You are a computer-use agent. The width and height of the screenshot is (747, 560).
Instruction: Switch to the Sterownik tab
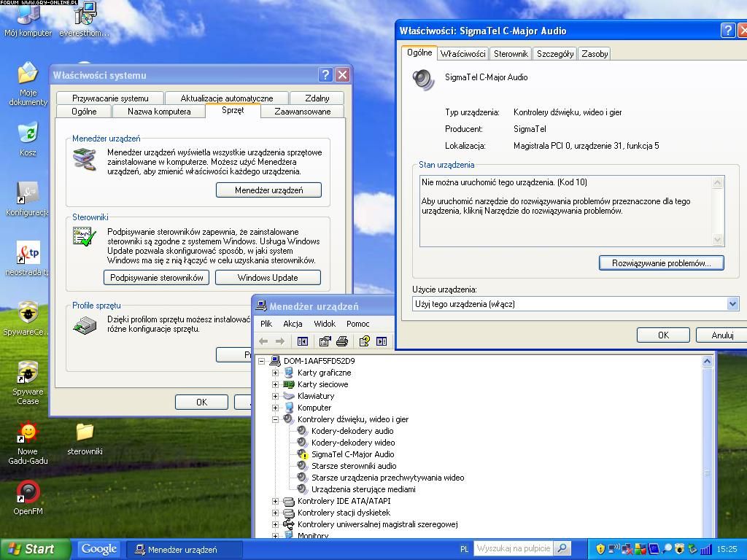pos(511,54)
